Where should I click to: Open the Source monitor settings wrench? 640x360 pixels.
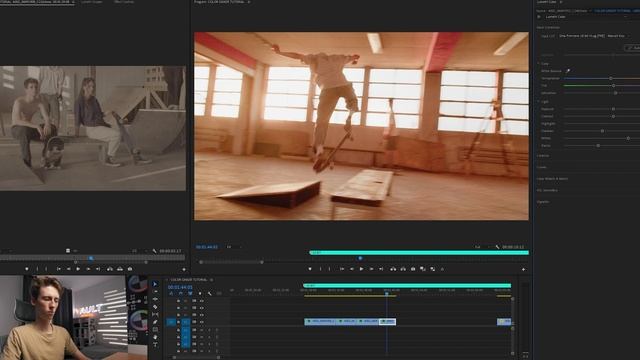[x=154, y=251]
